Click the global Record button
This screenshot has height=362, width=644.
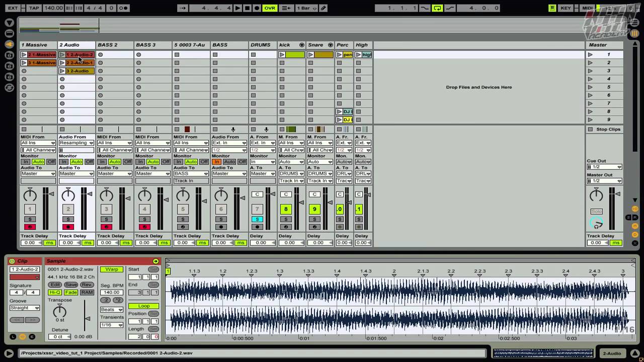257,8
